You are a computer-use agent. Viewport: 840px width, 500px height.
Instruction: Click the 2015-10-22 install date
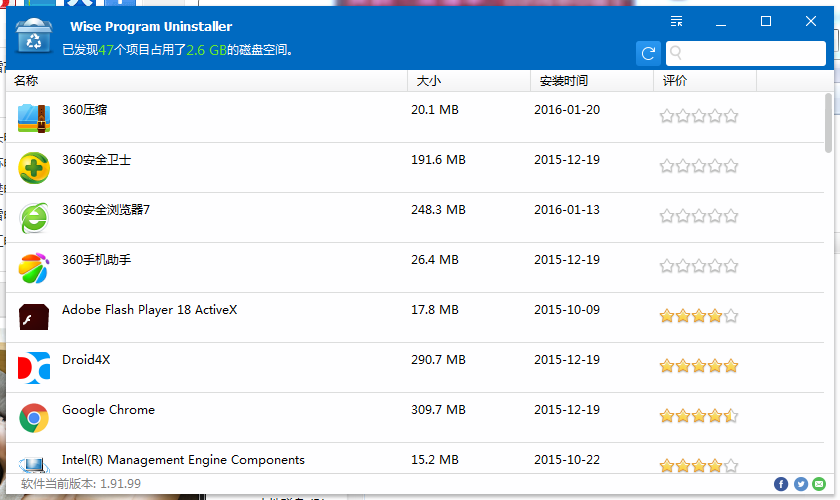pos(567,460)
